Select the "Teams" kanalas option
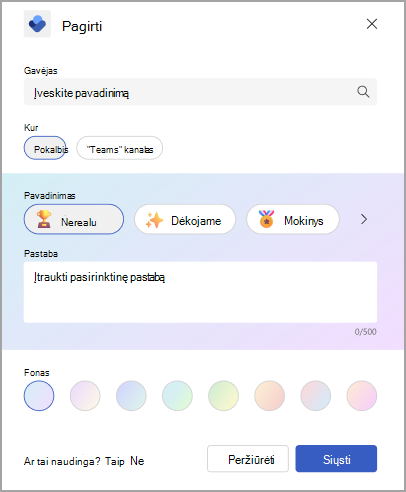The image size is (406, 492). pos(120,148)
